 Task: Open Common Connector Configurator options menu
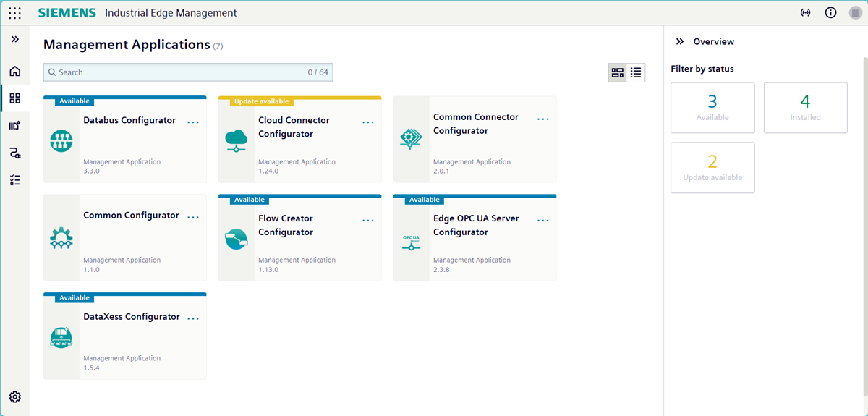tap(543, 119)
